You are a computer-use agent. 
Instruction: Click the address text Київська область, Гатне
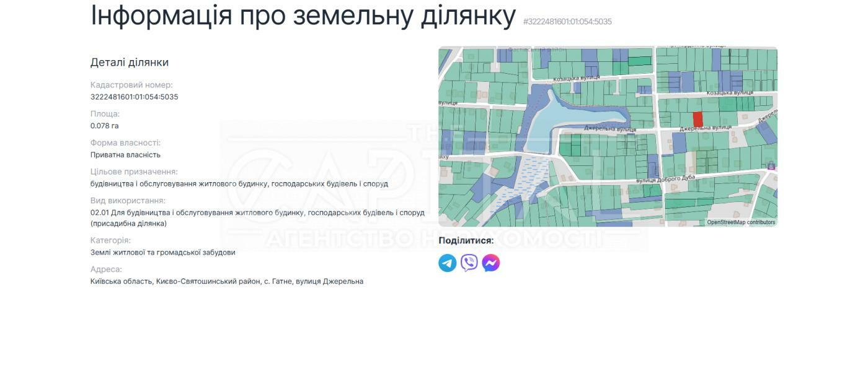[x=227, y=281]
